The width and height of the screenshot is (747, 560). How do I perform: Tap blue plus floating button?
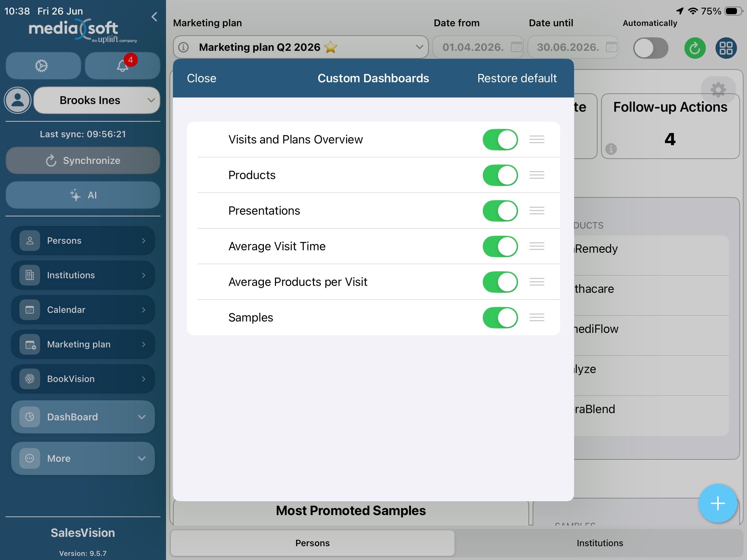coord(718,503)
